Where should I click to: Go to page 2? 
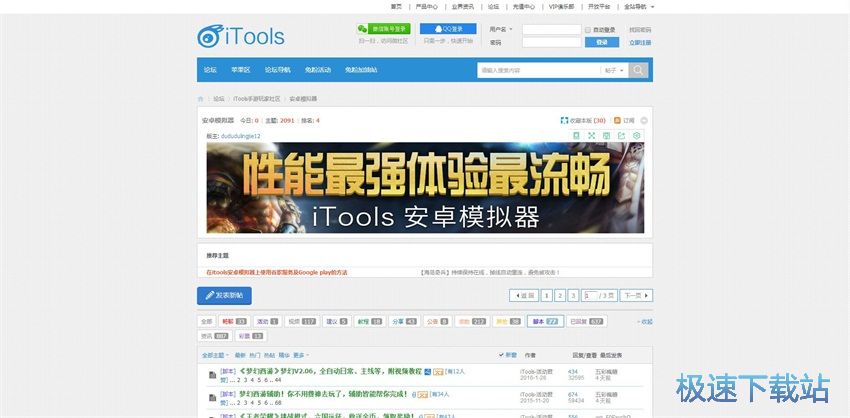(x=561, y=295)
